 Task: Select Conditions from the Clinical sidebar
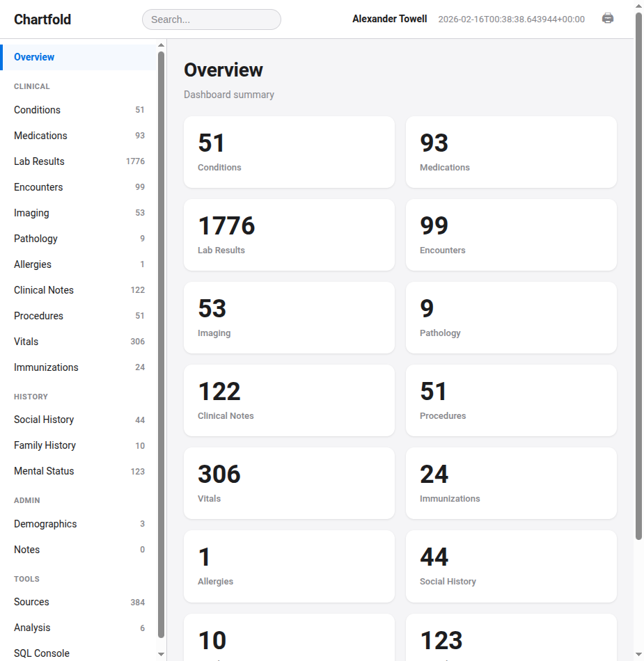tap(36, 110)
